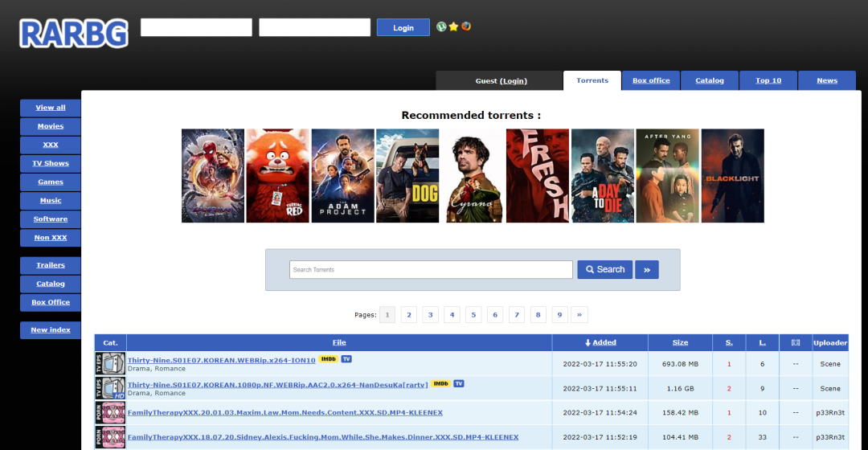This screenshot has width=868, height=450.
Task: Click the TV badge on the Thirty-Nine ION10 row
Action: [x=346, y=359]
